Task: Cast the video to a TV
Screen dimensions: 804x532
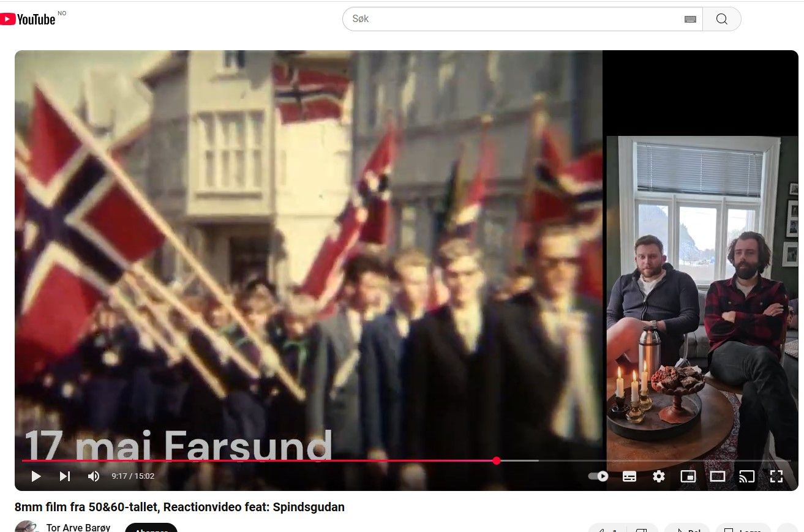Action: [746, 476]
